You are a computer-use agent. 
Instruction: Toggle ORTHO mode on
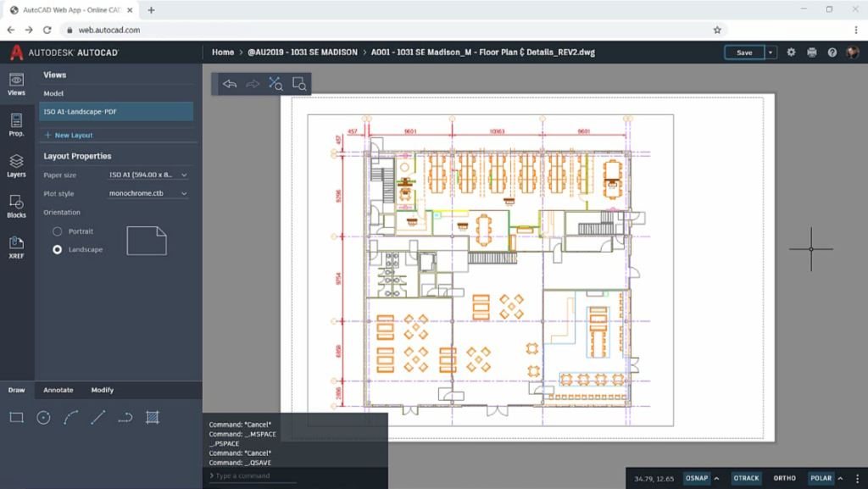[x=784, y=477]
